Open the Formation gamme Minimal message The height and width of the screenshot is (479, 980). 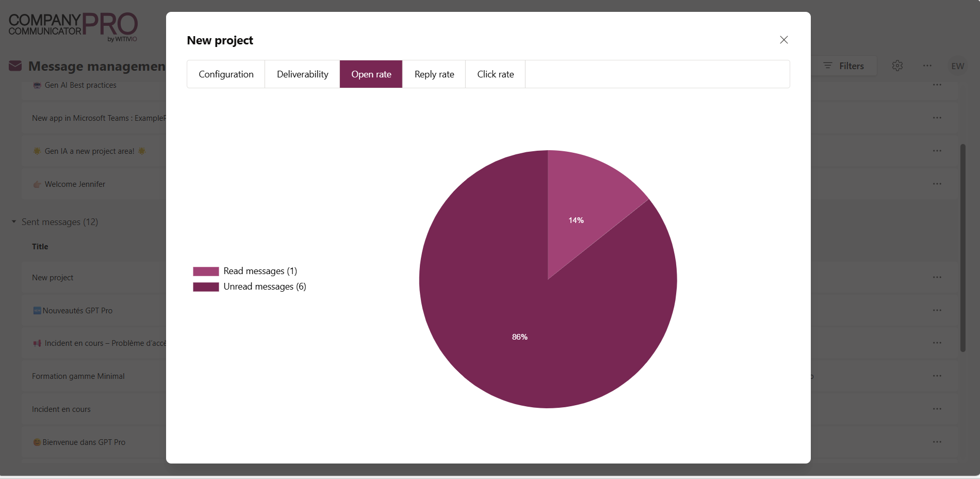[x=78, y=376]
